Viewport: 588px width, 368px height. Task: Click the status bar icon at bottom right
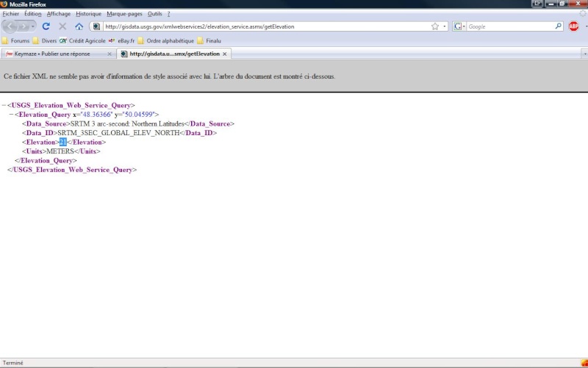[x=584, y=363]
